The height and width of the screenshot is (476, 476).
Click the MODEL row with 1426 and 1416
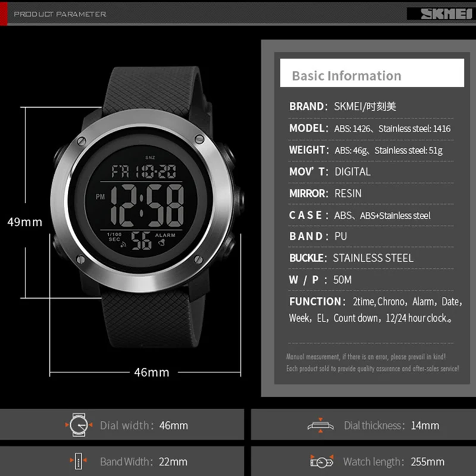(369, 128)
